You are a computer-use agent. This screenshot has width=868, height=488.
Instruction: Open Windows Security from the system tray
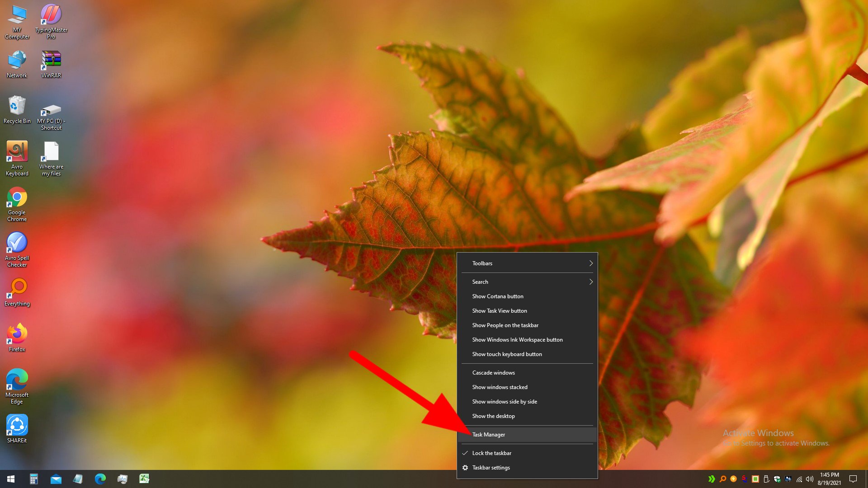click(776, 479)
